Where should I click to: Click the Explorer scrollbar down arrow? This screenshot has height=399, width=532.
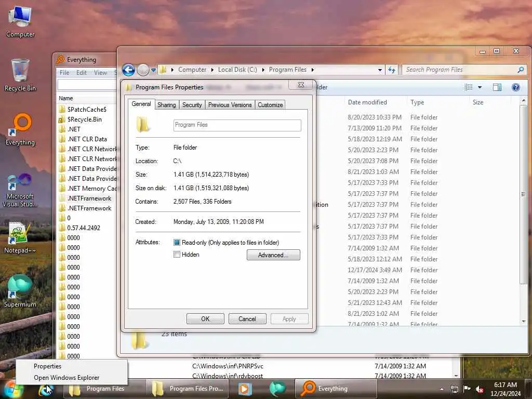coord(524,321)
